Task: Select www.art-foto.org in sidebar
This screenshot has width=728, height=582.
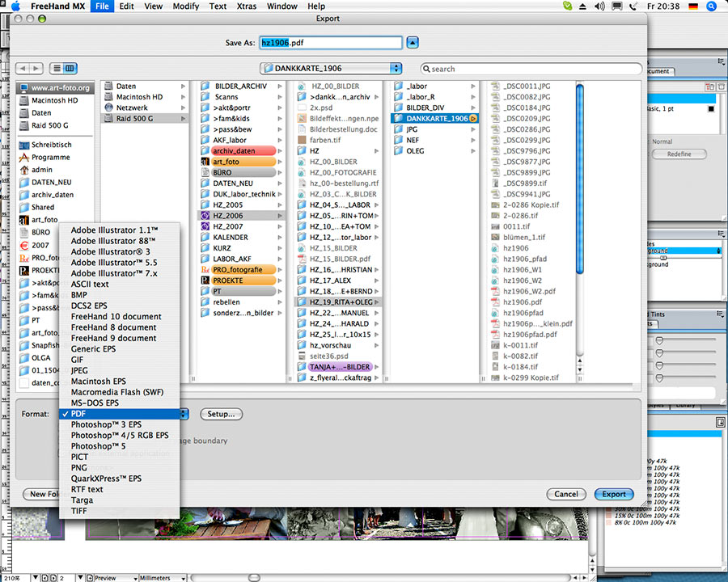Action: (55, 88)
